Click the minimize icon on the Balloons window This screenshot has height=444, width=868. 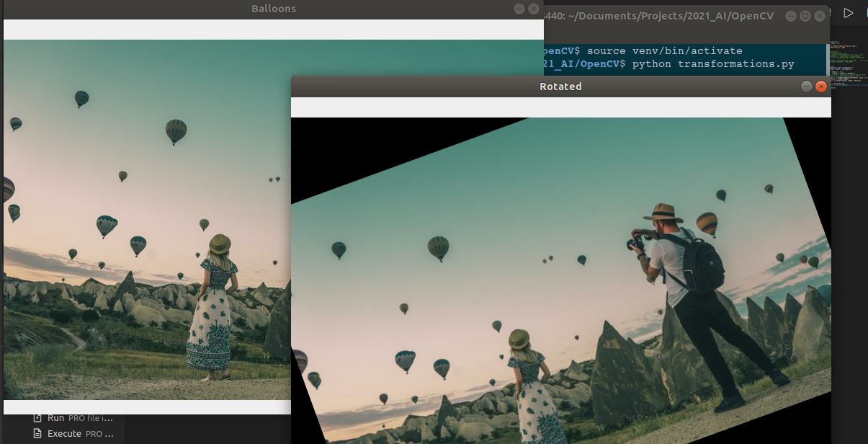pyautogui.click(x=519, y=8)
